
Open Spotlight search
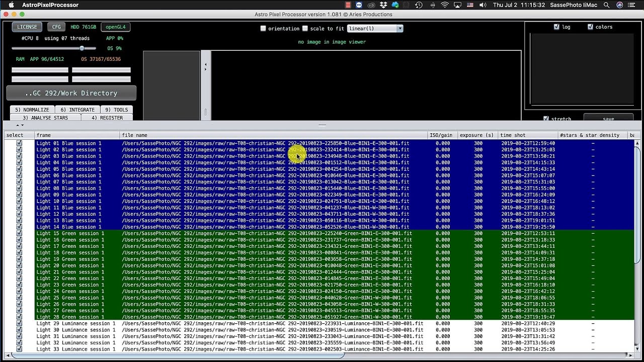[x=606, y=5]
